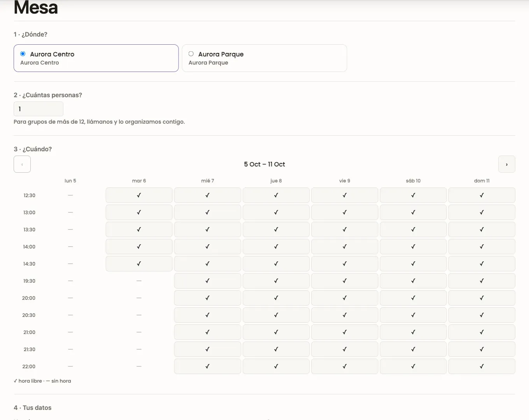Image resolution: width=529 pixels, height=420 pixels.
Task: Click the '3 · ¿Cuándo?' heading
Action: (33, 149)
